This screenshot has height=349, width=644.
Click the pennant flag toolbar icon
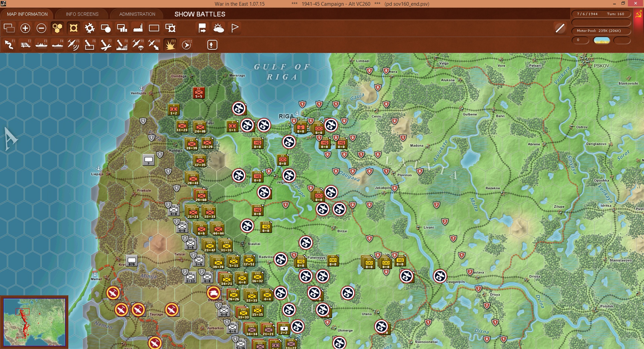[x=235, y=28]
